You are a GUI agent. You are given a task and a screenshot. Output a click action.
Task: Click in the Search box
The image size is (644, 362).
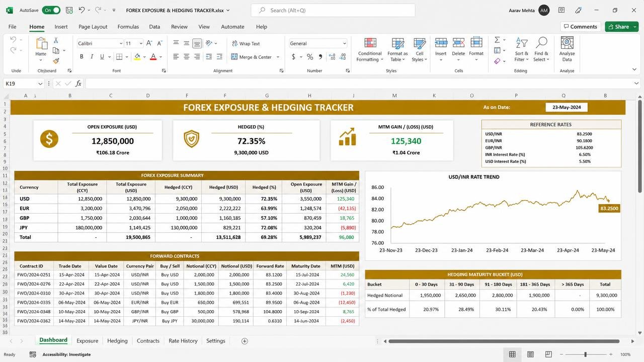tap(333, 10)
